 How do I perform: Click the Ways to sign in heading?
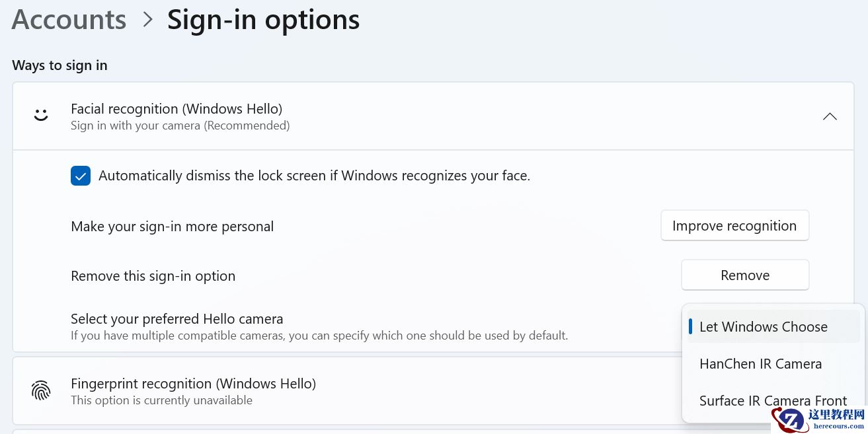pos(59,65)
